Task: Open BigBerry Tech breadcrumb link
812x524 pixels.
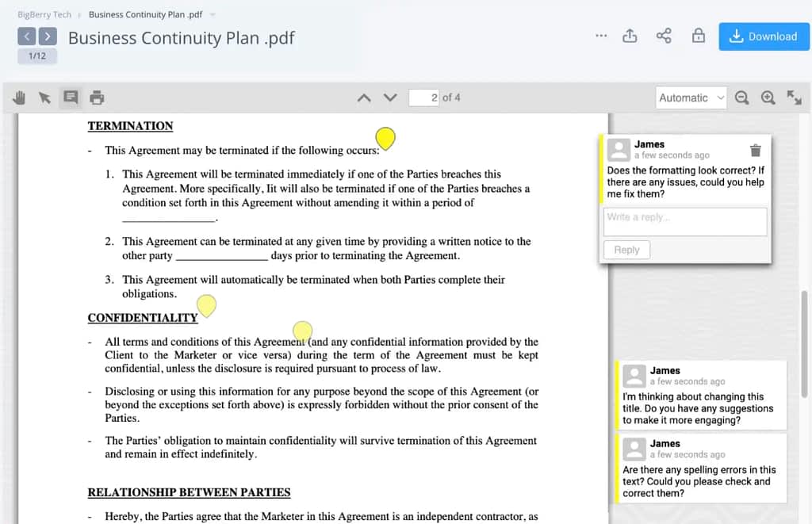Action: tap(44, 14)
